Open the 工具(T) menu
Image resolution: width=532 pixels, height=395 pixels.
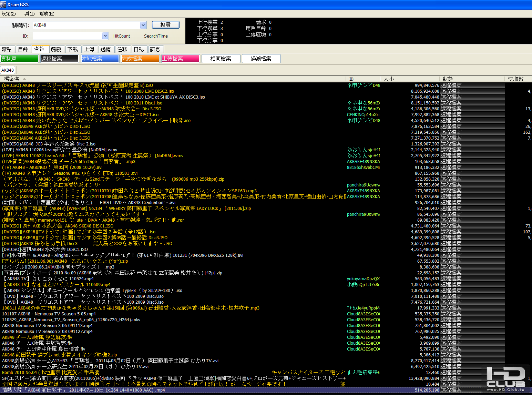pyautogui.click(x=28, y=13)
